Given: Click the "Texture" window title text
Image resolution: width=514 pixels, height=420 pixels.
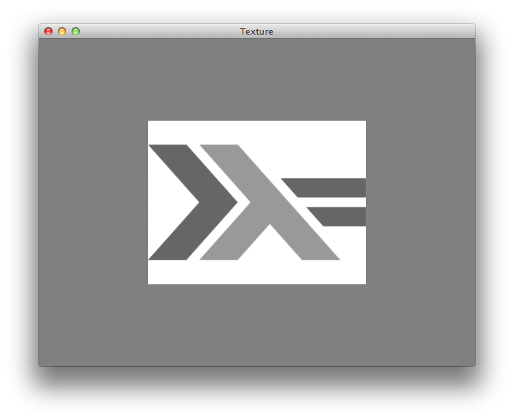Looking at the screenshot, I should (256, 31).
